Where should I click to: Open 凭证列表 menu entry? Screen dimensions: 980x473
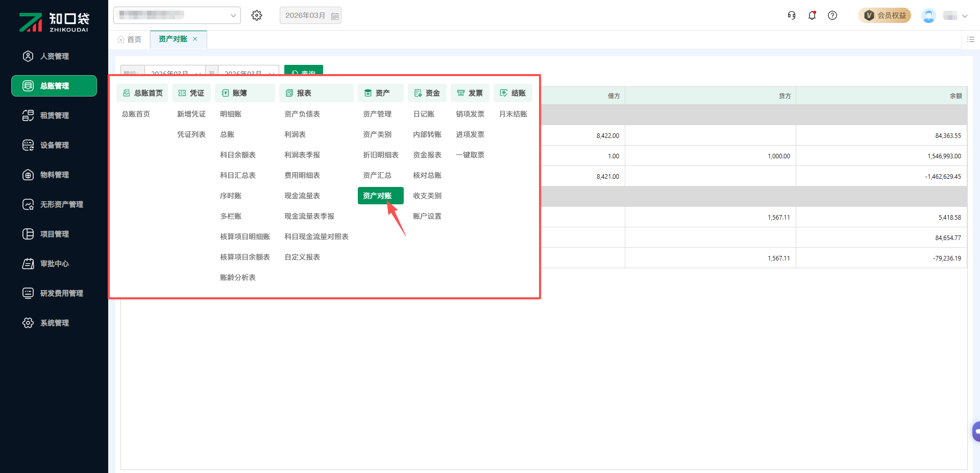(191, 134)
